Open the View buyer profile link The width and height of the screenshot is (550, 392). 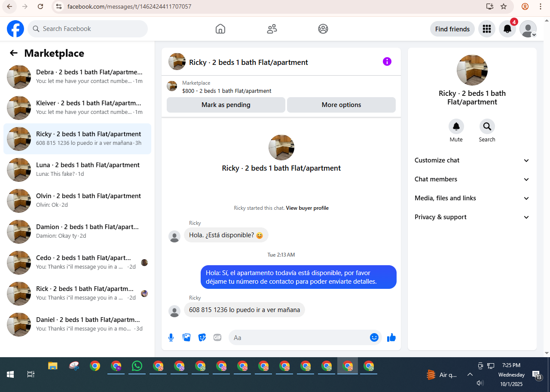point(307,208)
